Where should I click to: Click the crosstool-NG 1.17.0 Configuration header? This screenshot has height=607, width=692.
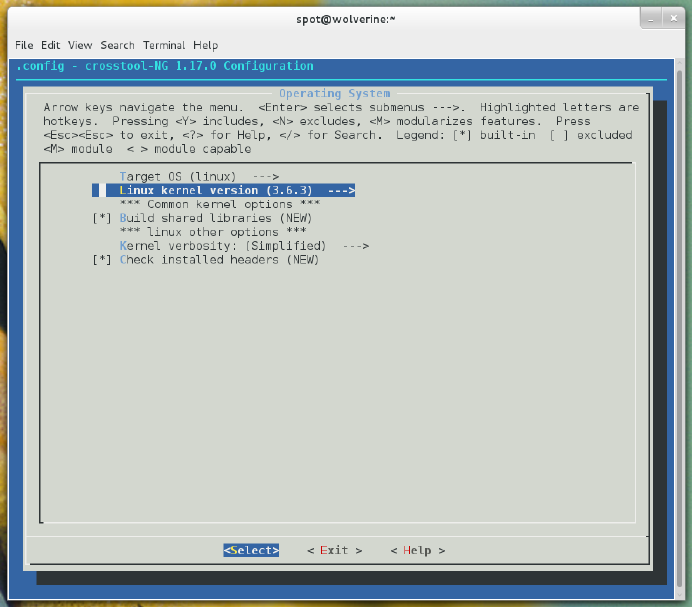pyautogui.click(x=165, y=66)
